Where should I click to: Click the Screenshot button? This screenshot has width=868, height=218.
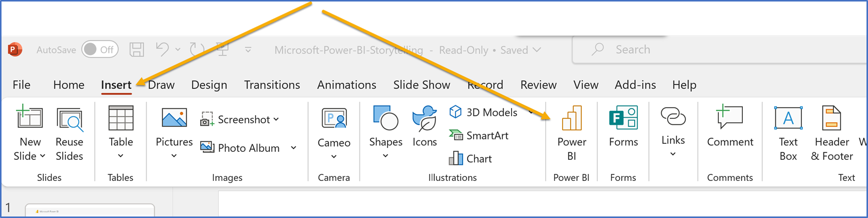click(239, 119)
